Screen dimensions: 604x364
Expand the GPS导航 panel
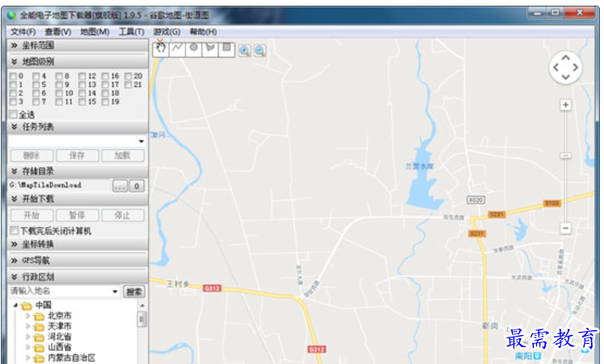click(x=15, y=260)
